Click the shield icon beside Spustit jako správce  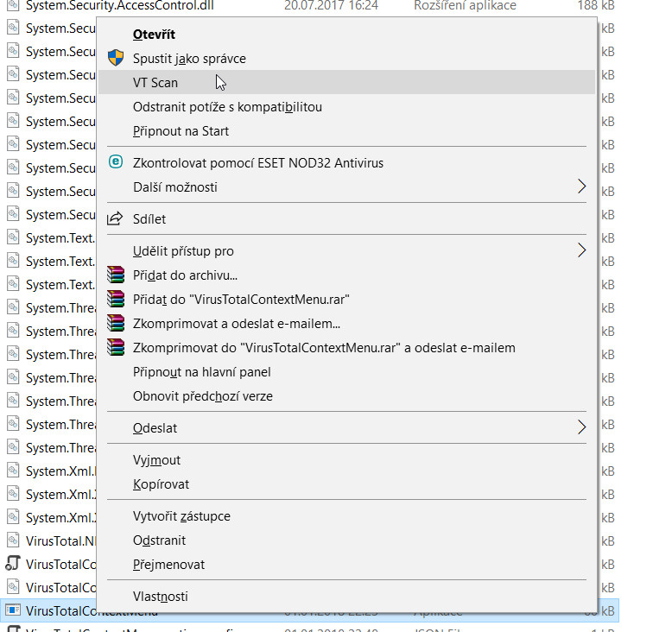[x=116, y=58]
